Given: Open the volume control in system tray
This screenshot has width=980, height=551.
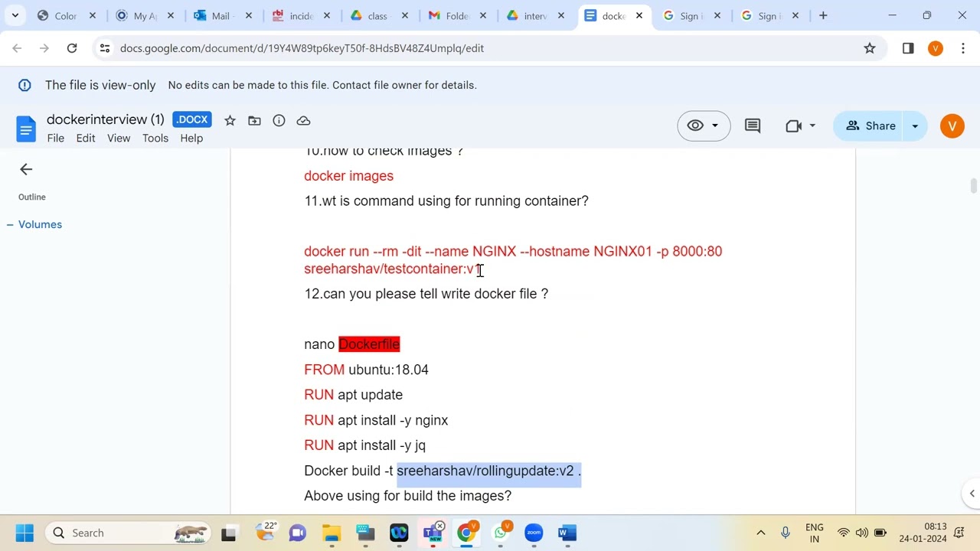Looking at the screenshot, I should (x=862, y=533).
